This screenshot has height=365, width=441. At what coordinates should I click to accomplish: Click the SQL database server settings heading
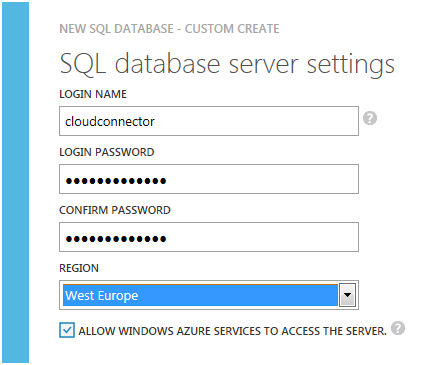tap(227, 64)
